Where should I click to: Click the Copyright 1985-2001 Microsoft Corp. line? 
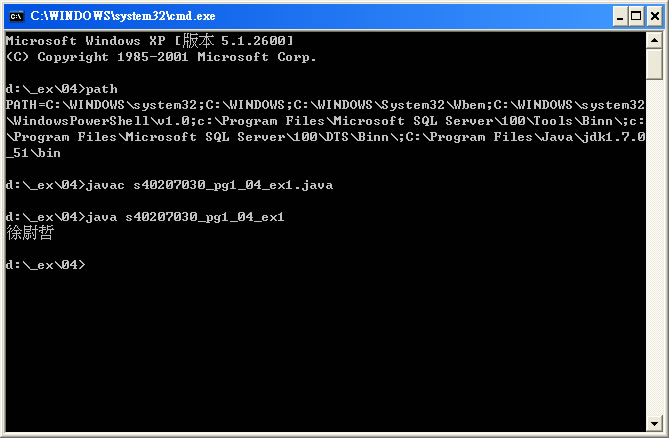(161, 57)
